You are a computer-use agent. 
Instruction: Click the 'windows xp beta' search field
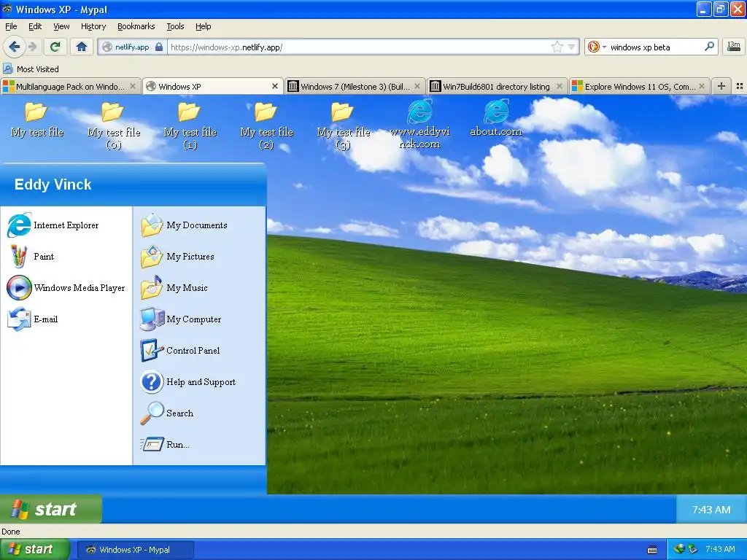(656, 47)
